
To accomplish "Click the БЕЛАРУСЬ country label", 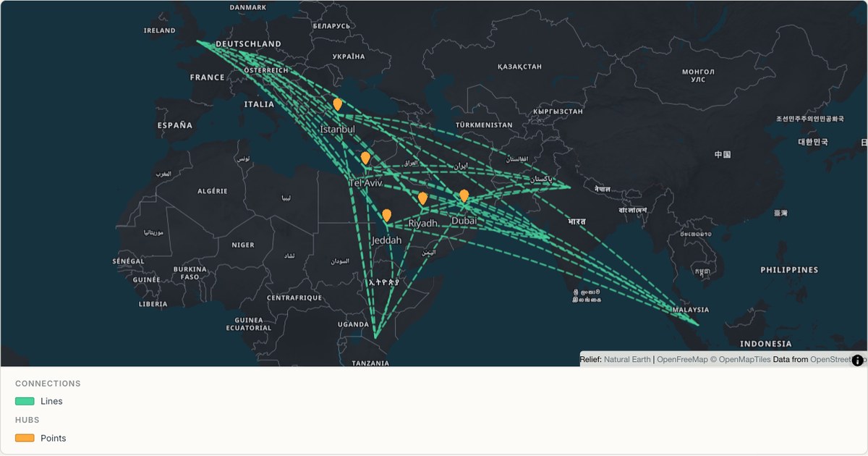I will click(x=331, y=26).
